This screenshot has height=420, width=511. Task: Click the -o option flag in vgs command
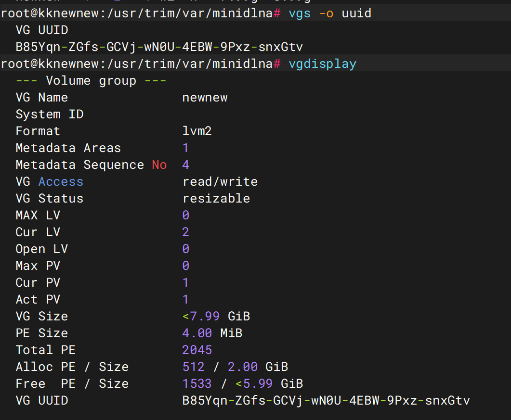click(326, 13)
